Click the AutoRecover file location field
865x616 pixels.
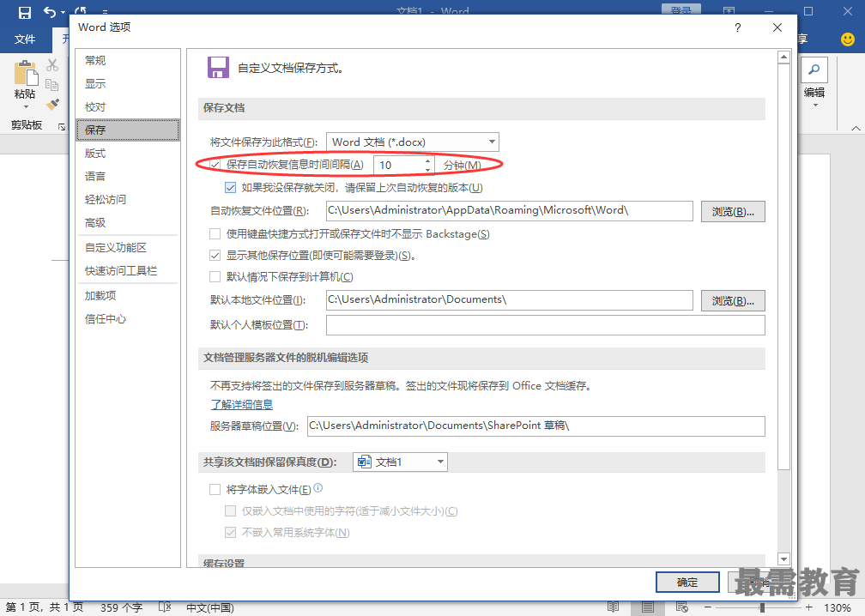point(510,211)
